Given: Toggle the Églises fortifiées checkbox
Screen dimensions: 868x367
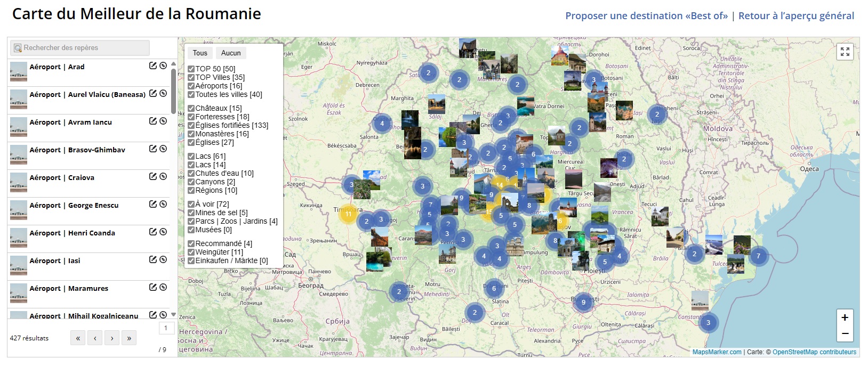Looking at the screenshot, I should (191, 125).
